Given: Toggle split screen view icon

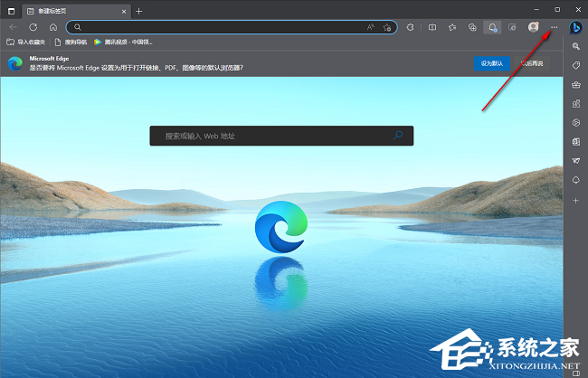Looking at the screenshot, I should [x=432, y=27].
